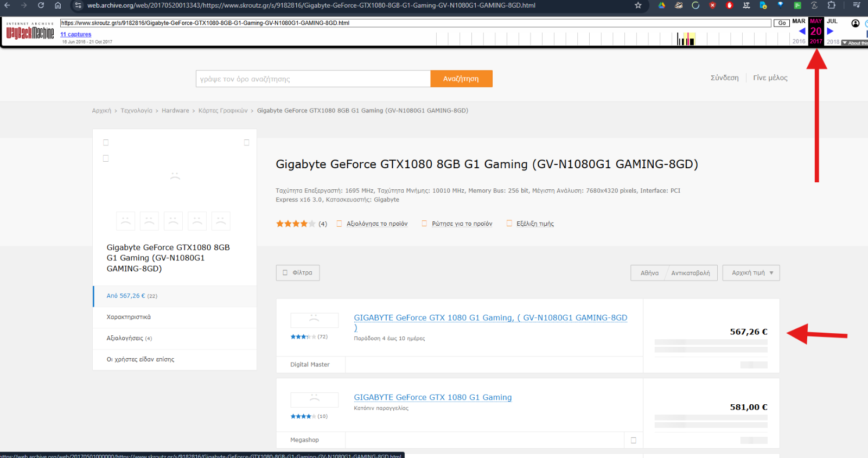This screenshot has width=868, height=458.
Task: Open the Αξιολογήσεις (4) sidebar tab
Action: 175,339
